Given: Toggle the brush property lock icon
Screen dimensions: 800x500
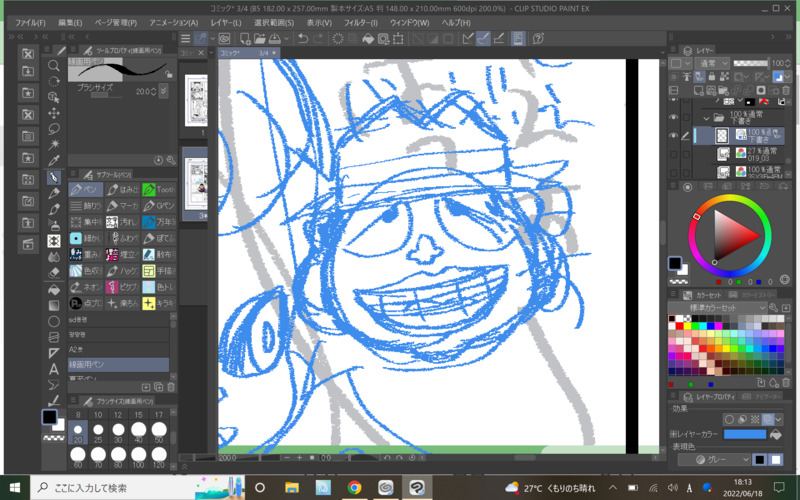Looking at the screenshot, I should [x=169, y=74].
